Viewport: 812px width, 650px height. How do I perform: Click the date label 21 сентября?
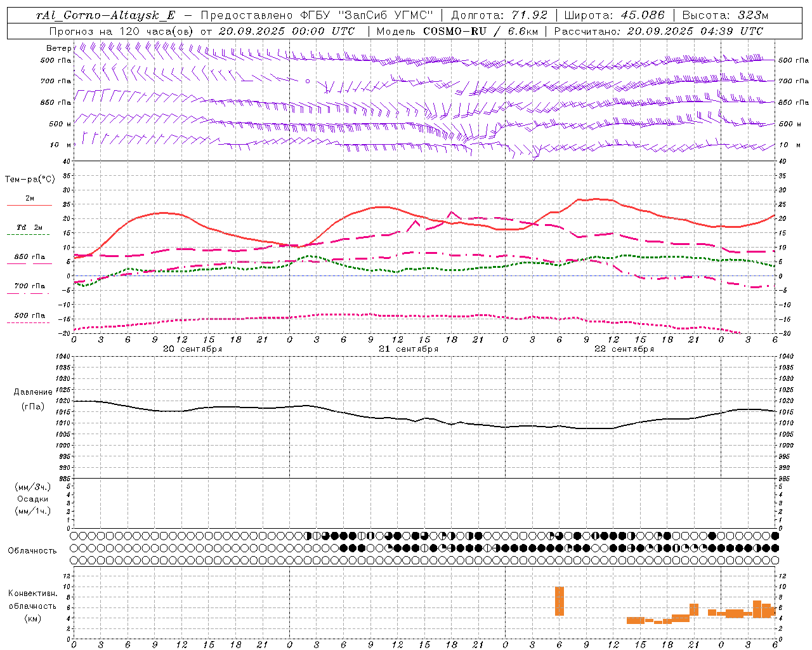408,349
